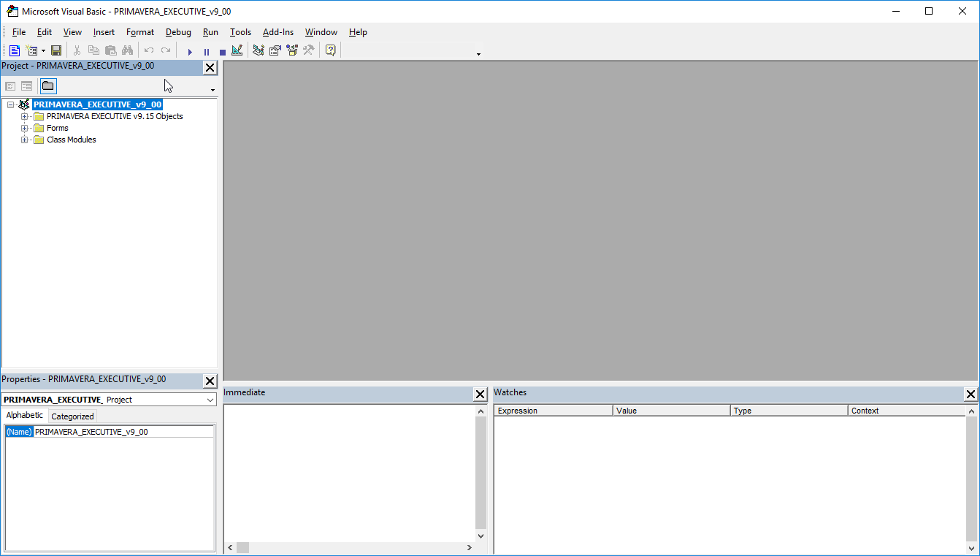The height and width of the screenshot is (556, 980).
Task: Expand the Class Modules folder node
Action: tap(25, 140)
